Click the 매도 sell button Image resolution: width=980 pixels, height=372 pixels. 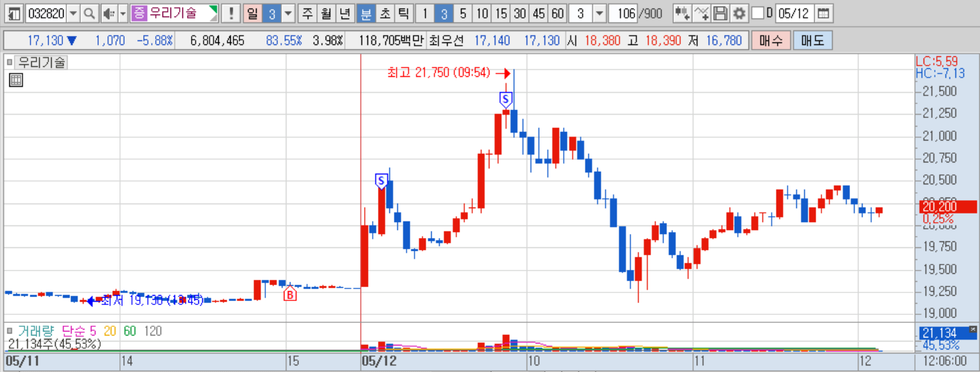812,40
